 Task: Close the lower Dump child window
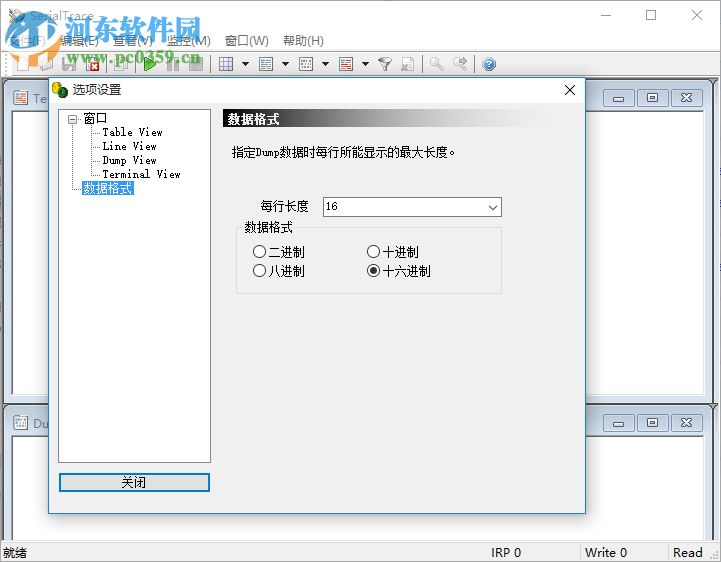click(687, 423)
